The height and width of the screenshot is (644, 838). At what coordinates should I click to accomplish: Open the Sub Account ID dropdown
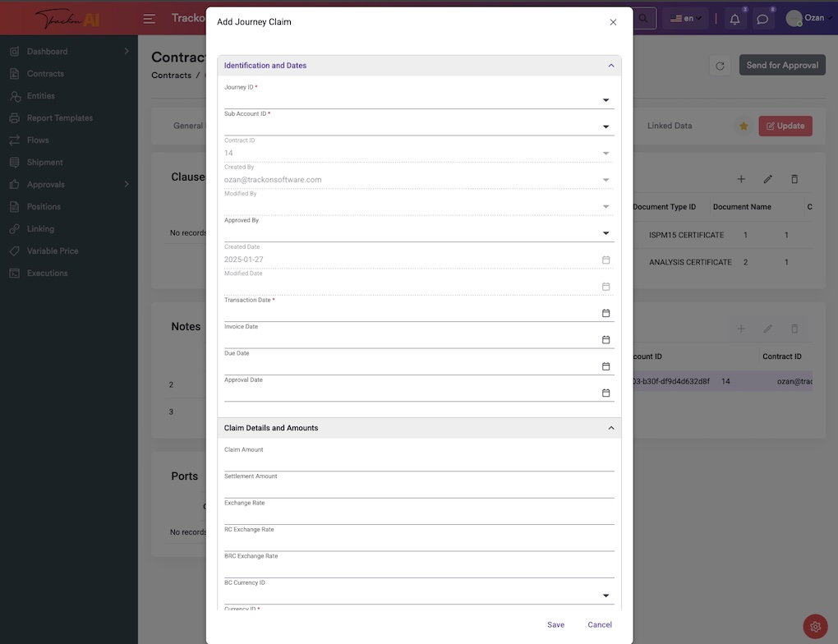click(605, 126)
